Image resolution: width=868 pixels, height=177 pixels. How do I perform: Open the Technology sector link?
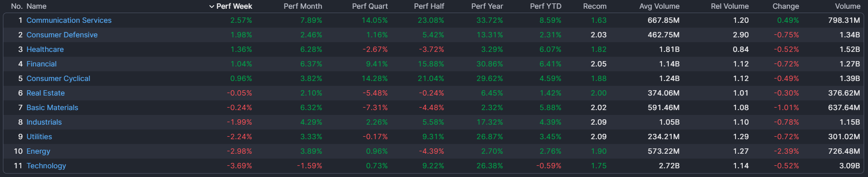tap(46, 166)
